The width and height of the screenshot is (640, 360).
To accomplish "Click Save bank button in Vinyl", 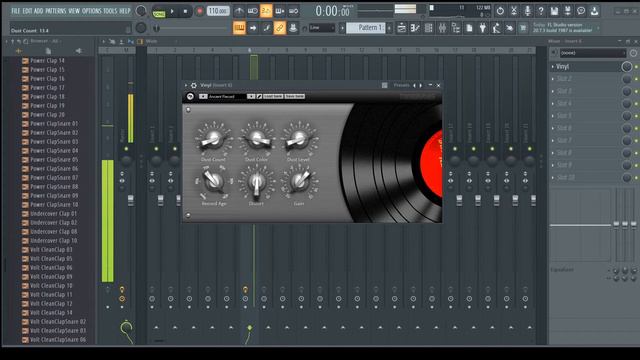I will click(294, 96).
